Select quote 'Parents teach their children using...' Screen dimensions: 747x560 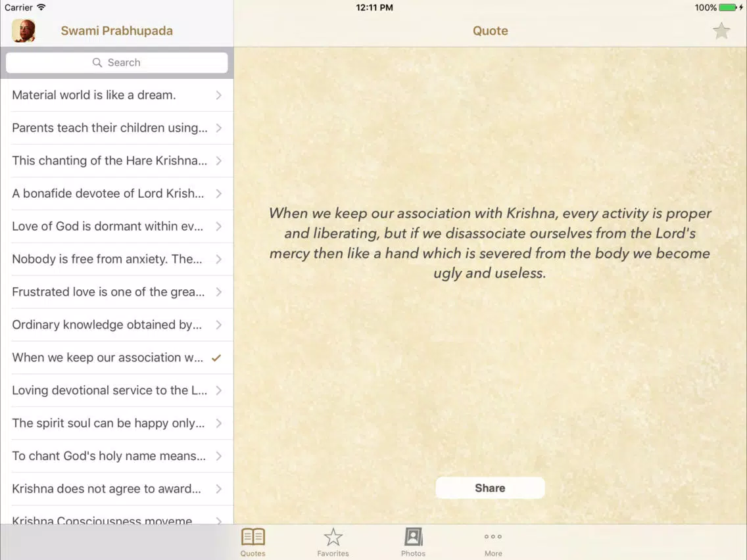coord(117,128)
